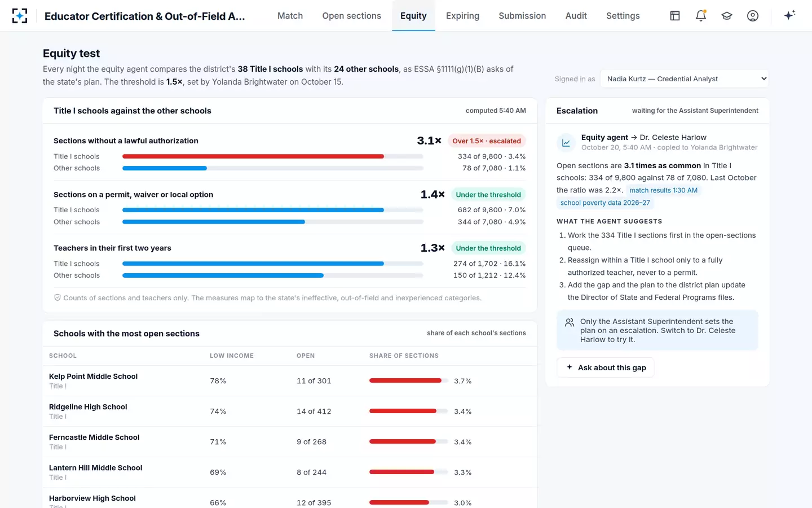The height and width of the screenshot is (508, 812).
Task: Click the Over 1.5× · escalated badge
Action: tap(487, 141)
